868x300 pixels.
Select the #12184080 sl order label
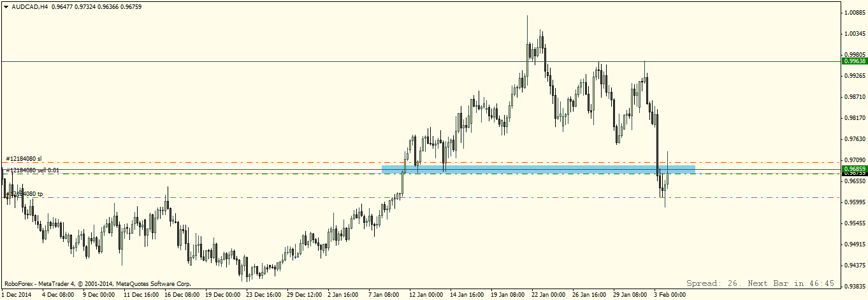[24, 158]
